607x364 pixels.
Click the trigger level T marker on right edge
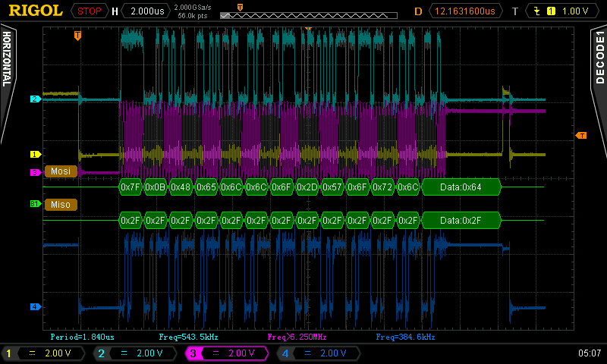580,136
